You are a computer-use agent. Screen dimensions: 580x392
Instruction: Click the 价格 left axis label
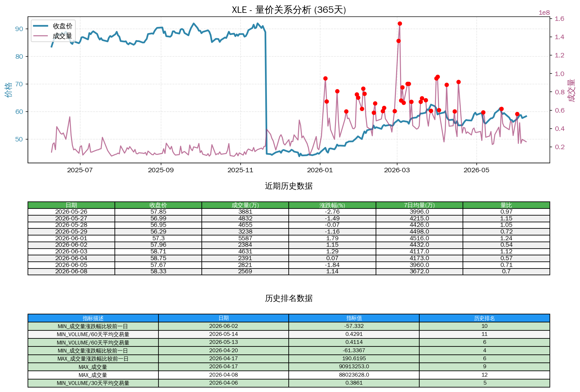(9, 90)
